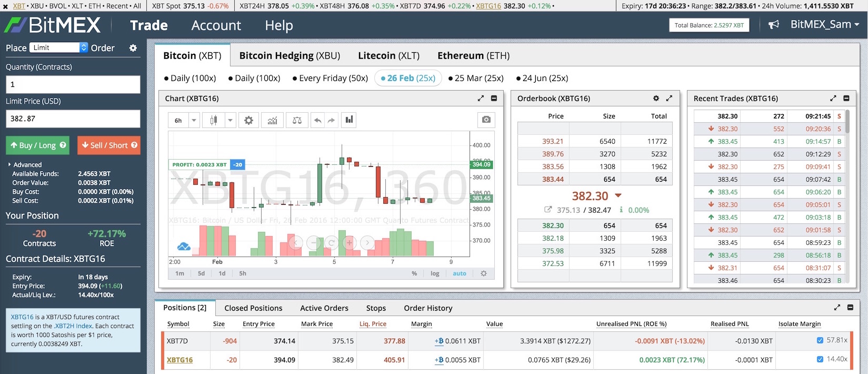Open the .XBT2H Index link

coord(73,326)
